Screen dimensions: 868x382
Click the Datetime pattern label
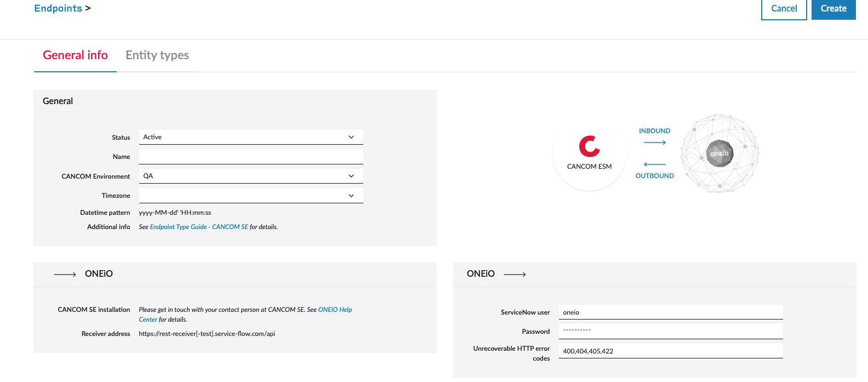pos(105,213)
